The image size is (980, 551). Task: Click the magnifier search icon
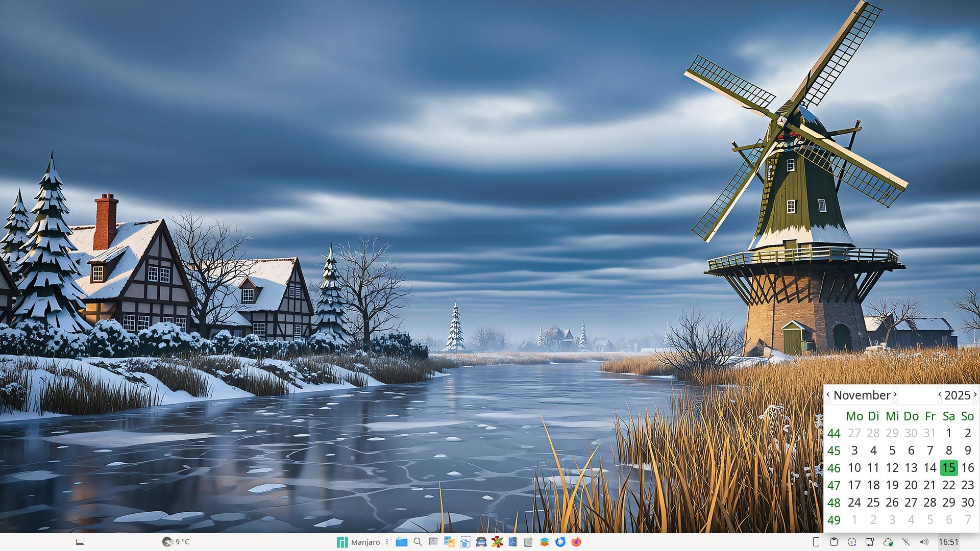[x=418, y=542]
